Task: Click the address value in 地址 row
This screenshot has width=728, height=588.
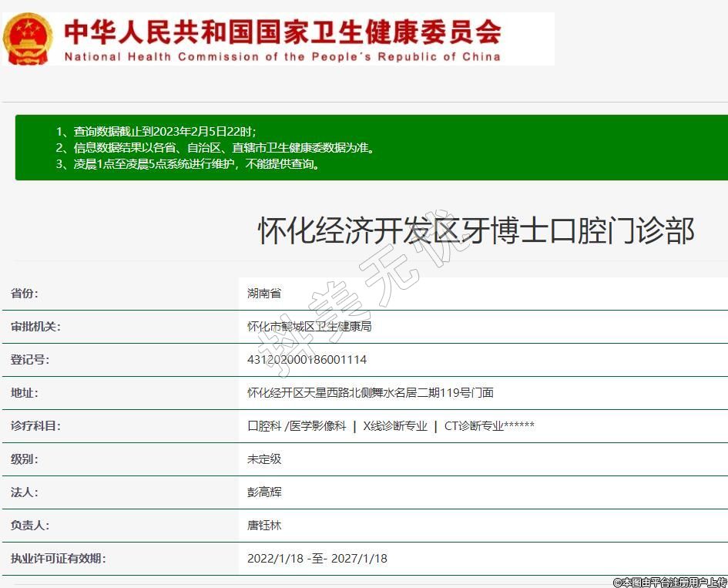Action: [x=370, y=393]
